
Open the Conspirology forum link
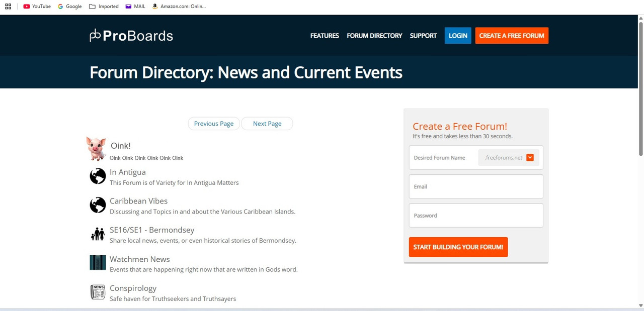[133, 288]
